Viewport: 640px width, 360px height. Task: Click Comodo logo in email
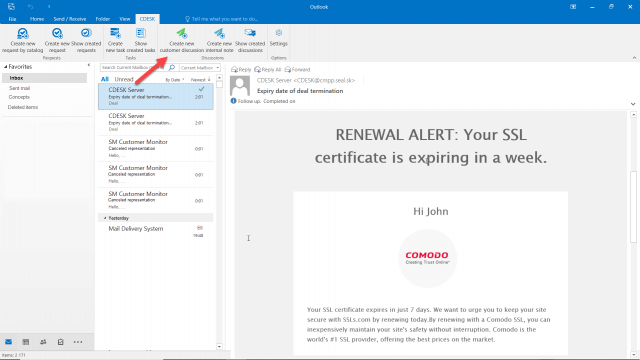point(427,258)
